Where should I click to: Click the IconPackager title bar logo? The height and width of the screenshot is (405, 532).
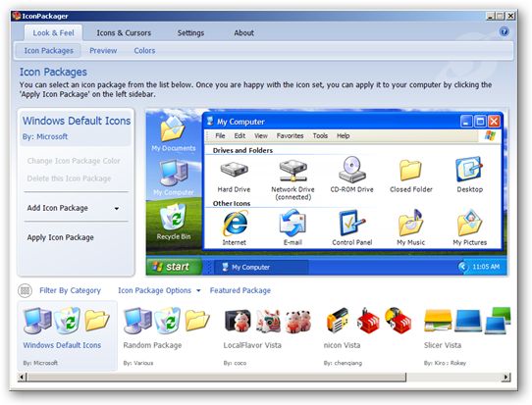pyautogui.click(x=16, y=16)
